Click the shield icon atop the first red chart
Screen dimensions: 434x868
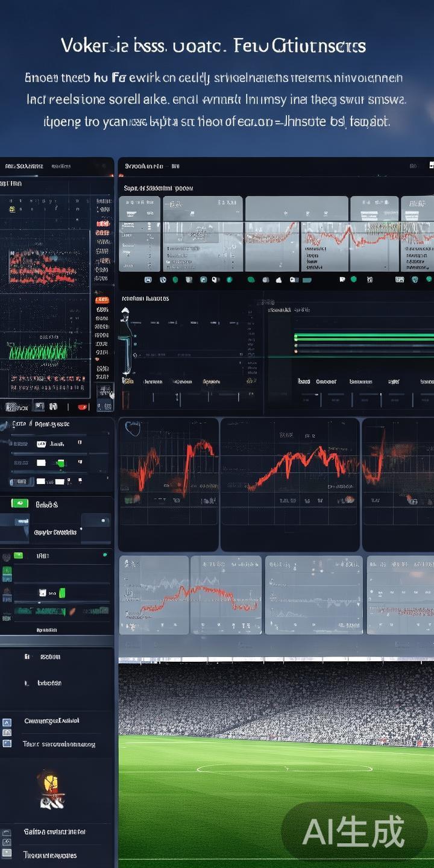click(x=132, y=429)
